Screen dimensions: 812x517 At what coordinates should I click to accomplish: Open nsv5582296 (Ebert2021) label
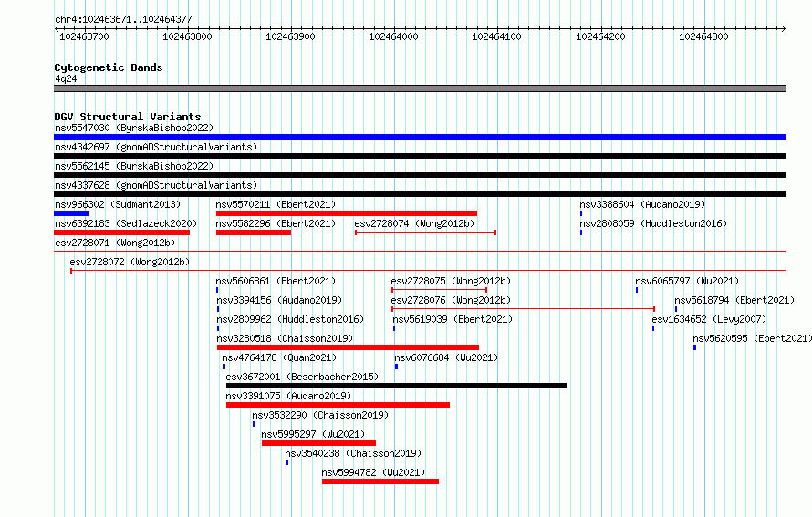click(x=276, y=223)
